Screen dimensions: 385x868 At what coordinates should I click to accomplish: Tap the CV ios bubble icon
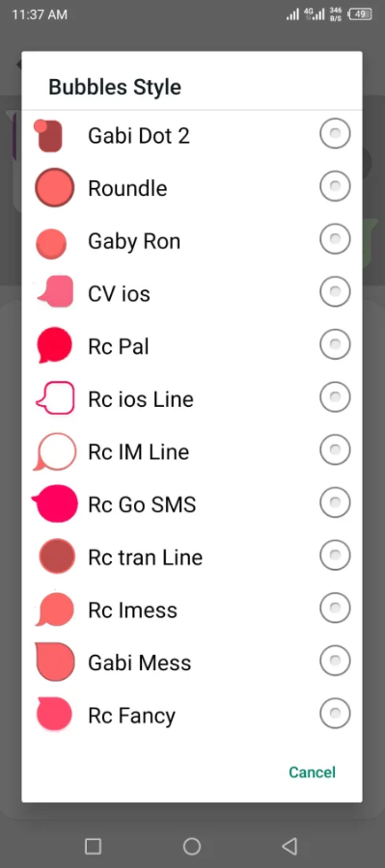click(55, 291)
